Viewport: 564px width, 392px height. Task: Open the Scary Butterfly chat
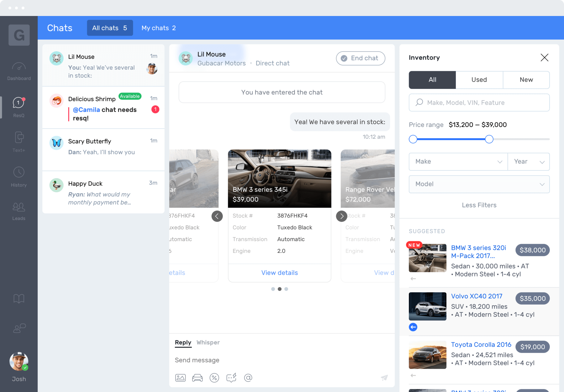pos(103,150)
